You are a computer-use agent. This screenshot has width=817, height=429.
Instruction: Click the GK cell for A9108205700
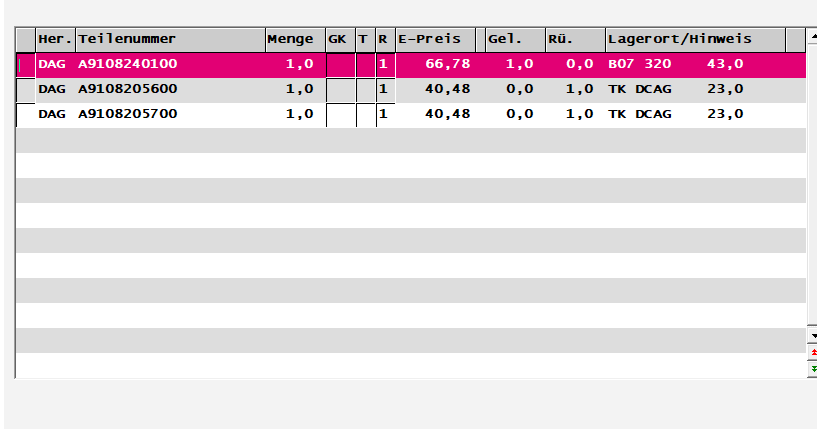(x=340, y=114)
